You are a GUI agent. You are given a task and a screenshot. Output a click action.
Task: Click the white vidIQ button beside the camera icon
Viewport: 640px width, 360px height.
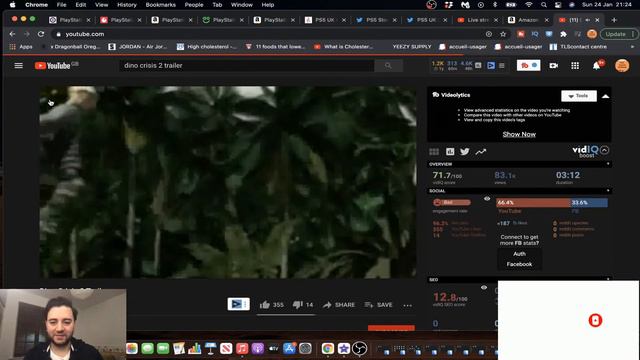[x=529, y=65]
